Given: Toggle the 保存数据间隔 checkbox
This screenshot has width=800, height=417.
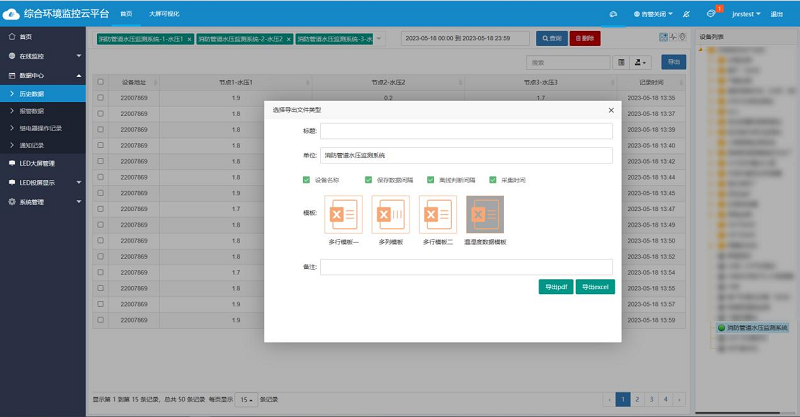Looking at the screenshot, I should tap(368, 180).
